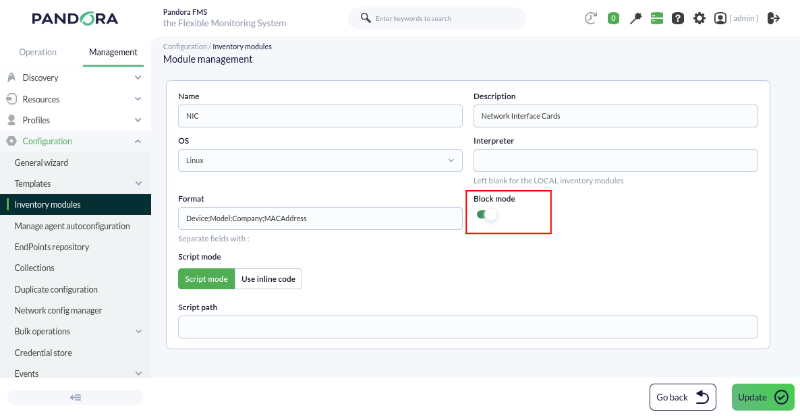Open the OS dropdown showing Linux
Screen dimensions: 800x416
[x=320, y=160]
